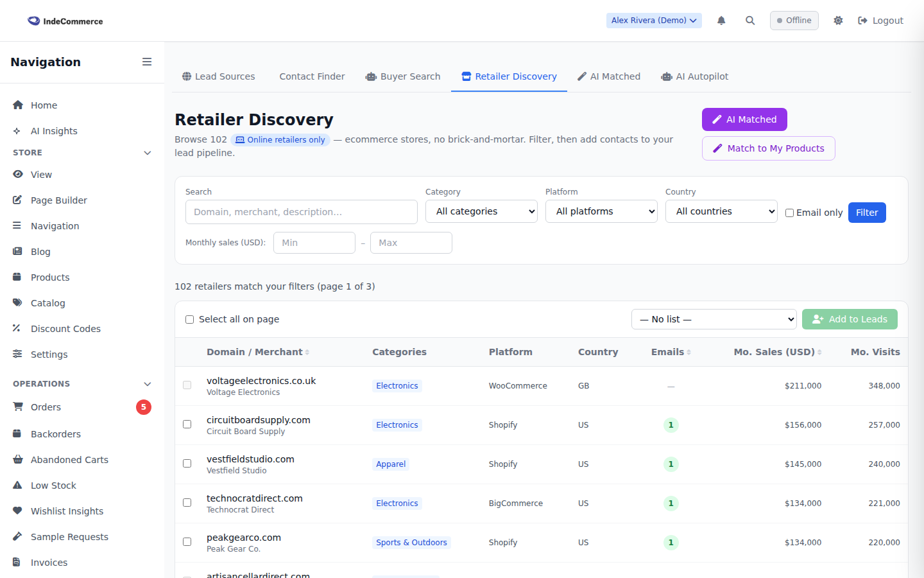Sort by Domain / Merchant column arrows
The image size is (924, 578).
[307, 352]
